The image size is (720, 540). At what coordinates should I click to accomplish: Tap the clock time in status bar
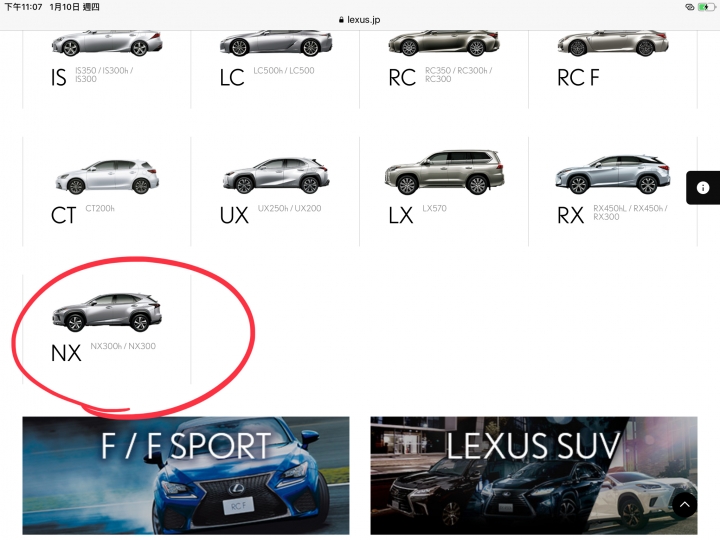coord(23,7)
